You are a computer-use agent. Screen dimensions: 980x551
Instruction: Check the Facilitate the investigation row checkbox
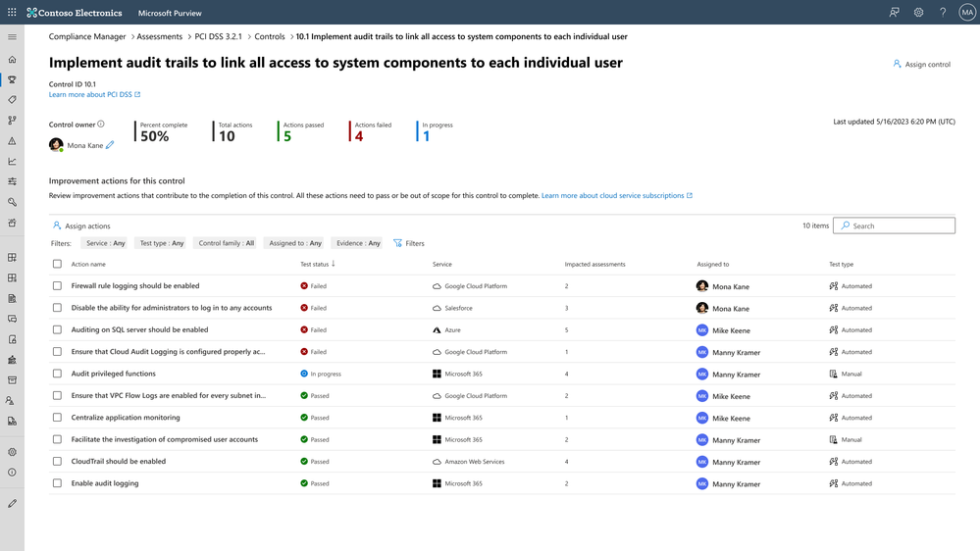click(x=58, y=439)
